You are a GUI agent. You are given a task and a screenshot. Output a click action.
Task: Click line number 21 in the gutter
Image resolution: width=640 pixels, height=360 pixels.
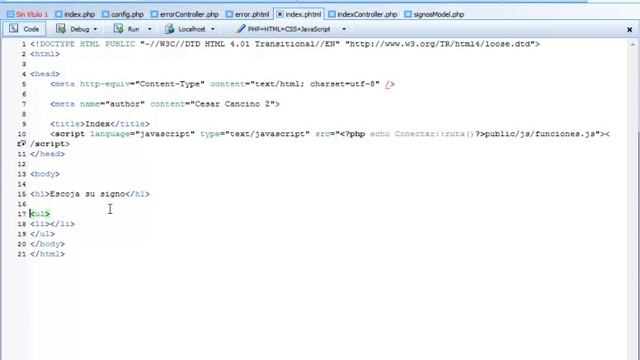[x=22, y=254]
